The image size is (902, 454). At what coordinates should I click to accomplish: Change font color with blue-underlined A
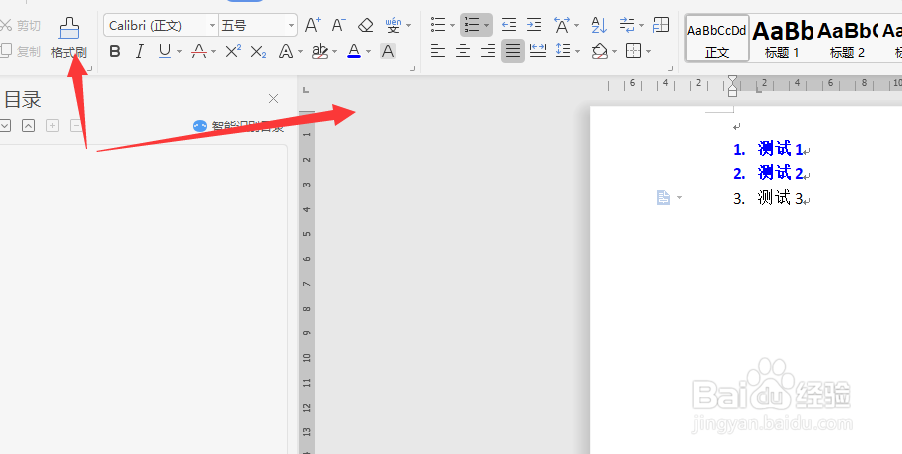pos(354,52)
